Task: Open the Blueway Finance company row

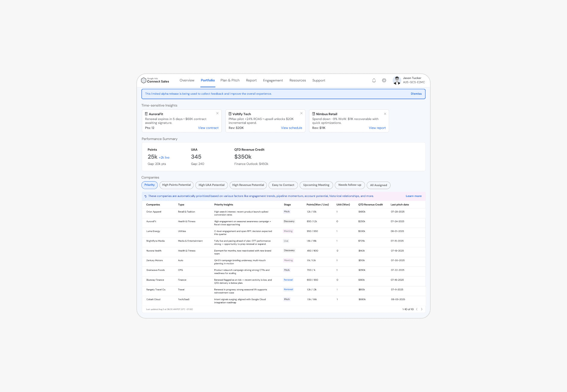Action: click(x=283, y=281)
